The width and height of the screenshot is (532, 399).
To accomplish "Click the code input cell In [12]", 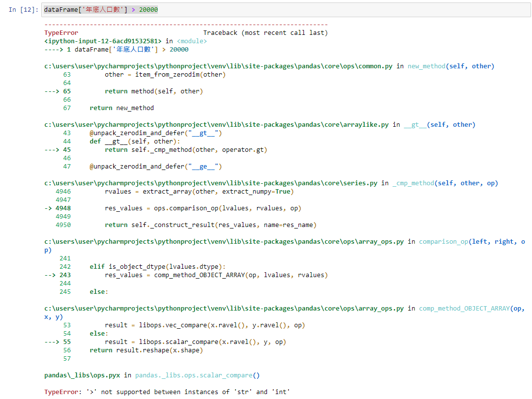I will (x=286, y=10).
